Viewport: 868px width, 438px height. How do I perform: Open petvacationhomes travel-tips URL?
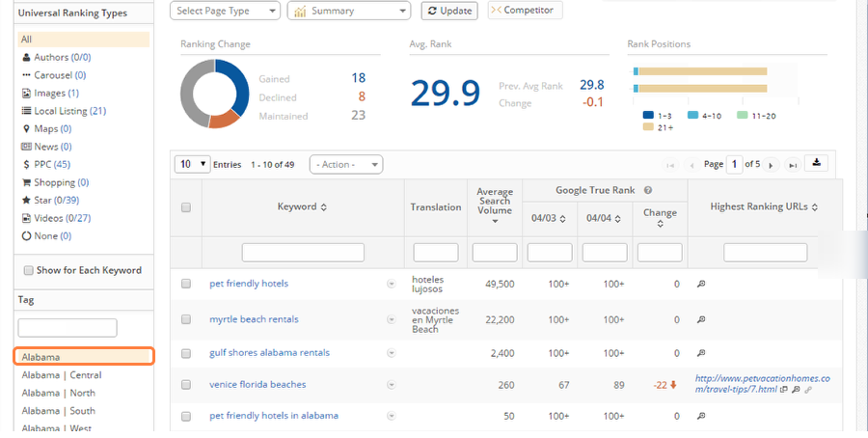(x=762, y=384)
